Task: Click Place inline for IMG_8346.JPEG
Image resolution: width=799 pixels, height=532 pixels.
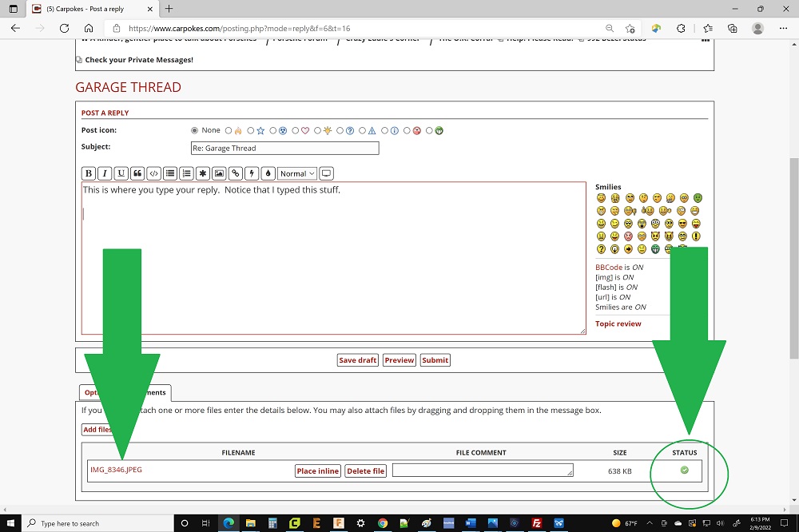Action: (x=318, y=471)
